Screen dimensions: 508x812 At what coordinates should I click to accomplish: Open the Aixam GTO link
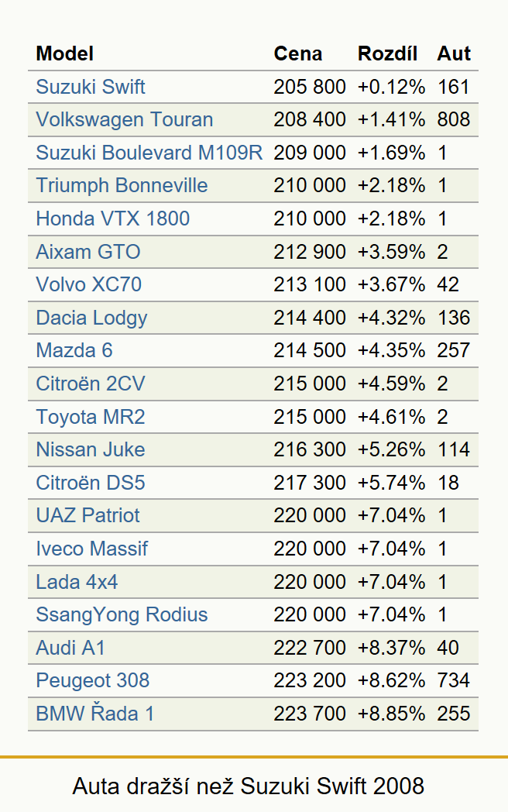(88, 252)
